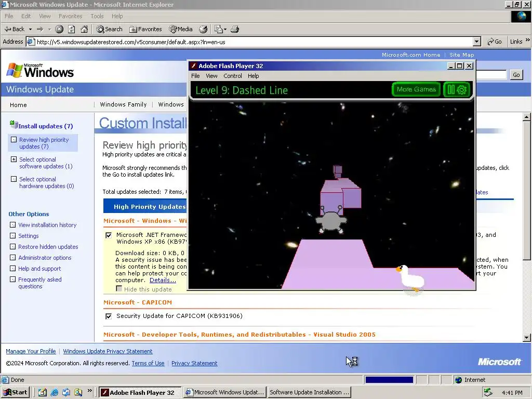
Task: Open the Windows Family navigation link
Action: [123, 104]
